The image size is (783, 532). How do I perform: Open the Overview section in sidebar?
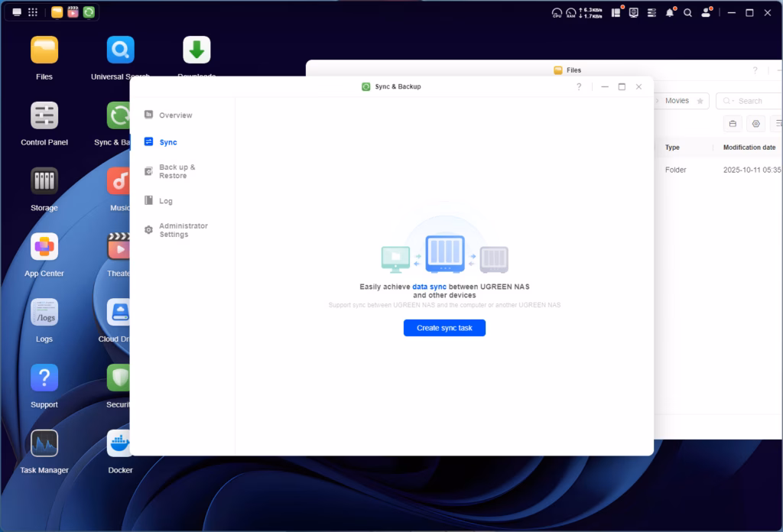pos(175,115)
